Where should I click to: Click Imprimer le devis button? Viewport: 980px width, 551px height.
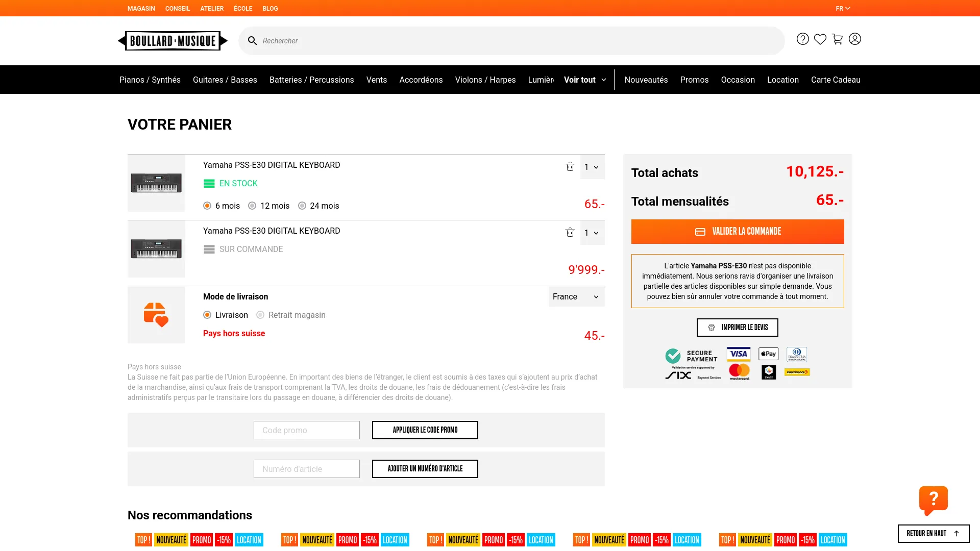pos(738,328)
